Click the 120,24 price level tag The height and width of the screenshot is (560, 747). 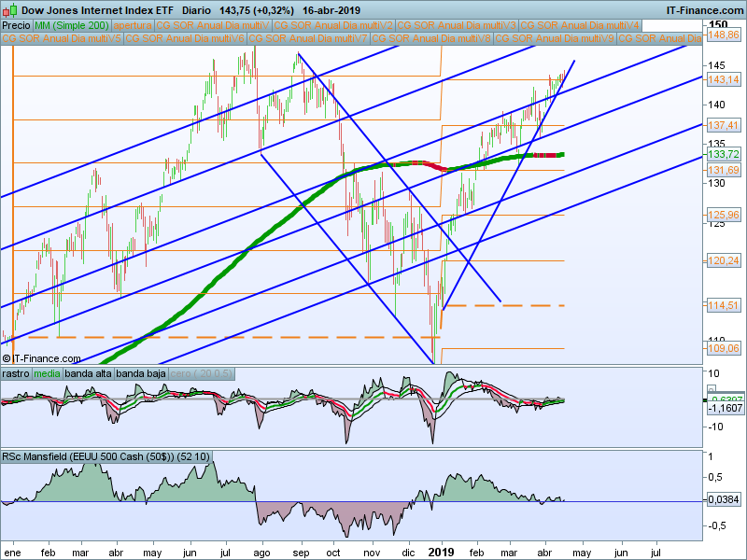point(724,260)
